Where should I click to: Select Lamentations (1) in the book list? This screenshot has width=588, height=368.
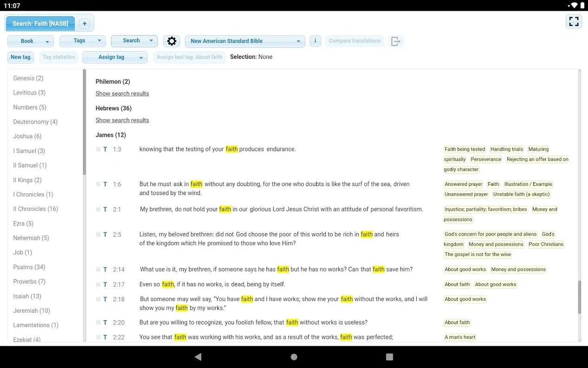(x=36, y=325)
